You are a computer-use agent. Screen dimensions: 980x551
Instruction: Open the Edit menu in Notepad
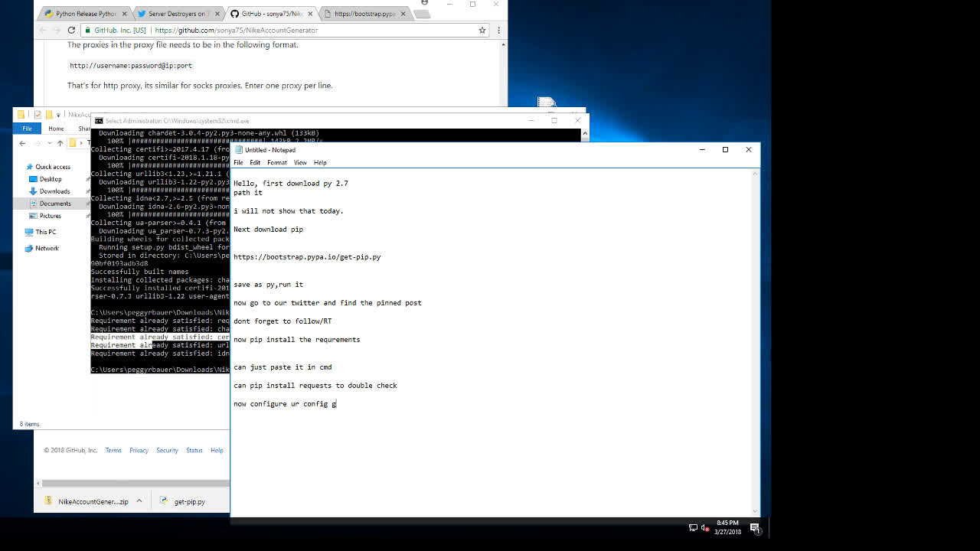[x=255, y=162]
